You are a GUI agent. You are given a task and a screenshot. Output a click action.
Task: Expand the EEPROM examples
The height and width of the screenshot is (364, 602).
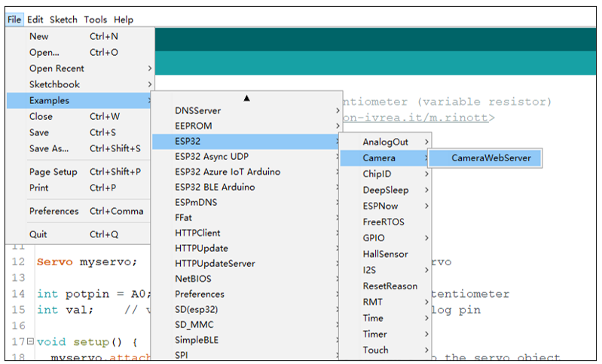pyautogui.click(x=246, y=126)
